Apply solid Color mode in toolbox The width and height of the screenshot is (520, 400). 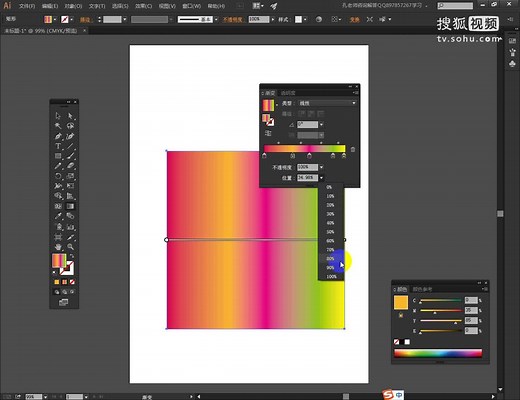57,282
